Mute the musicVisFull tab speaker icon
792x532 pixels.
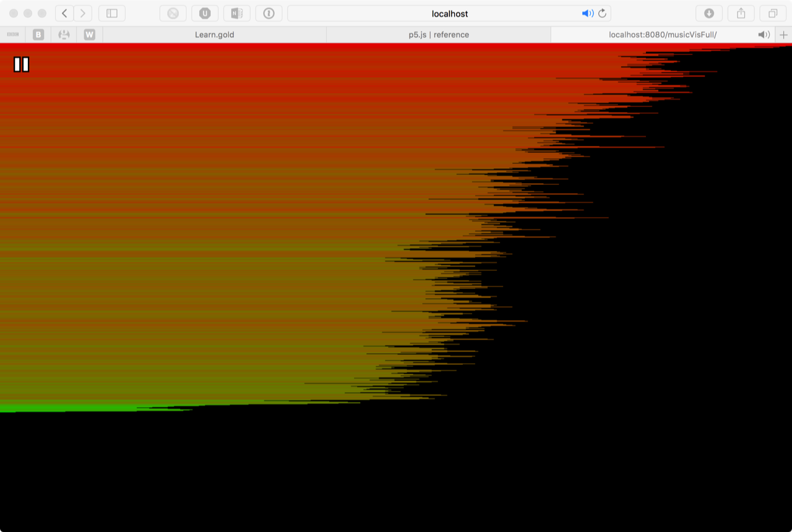(764, 35)
